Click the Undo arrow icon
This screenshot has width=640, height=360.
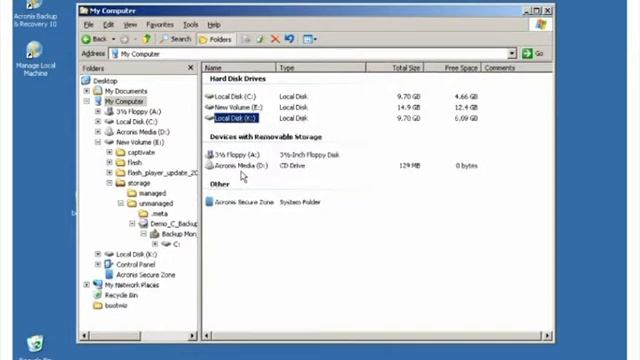289,39
